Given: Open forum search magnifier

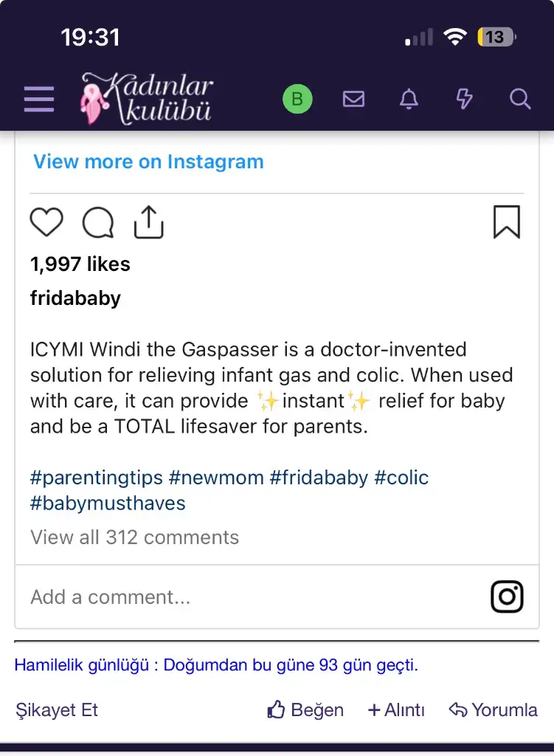Looking at the screenshot, I should click(x=520, y=99).
